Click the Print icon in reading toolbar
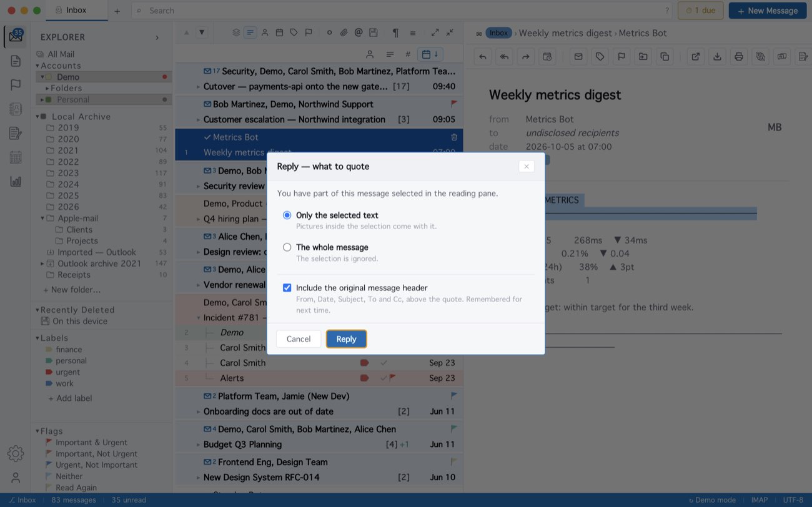Viewport: 812px width, 507px height. 739,57
